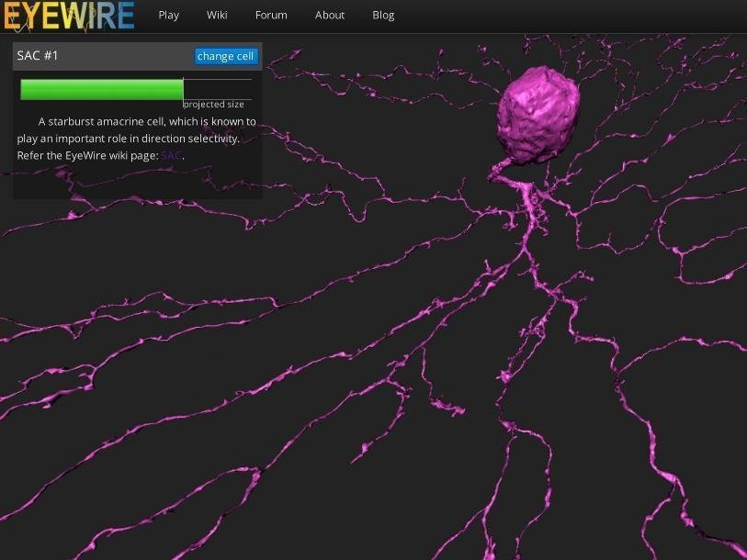Click the starburst amacrine cell description text
The height and width of the screenshot is (560, 747).
pyautogui.click(x=136, y=138)
